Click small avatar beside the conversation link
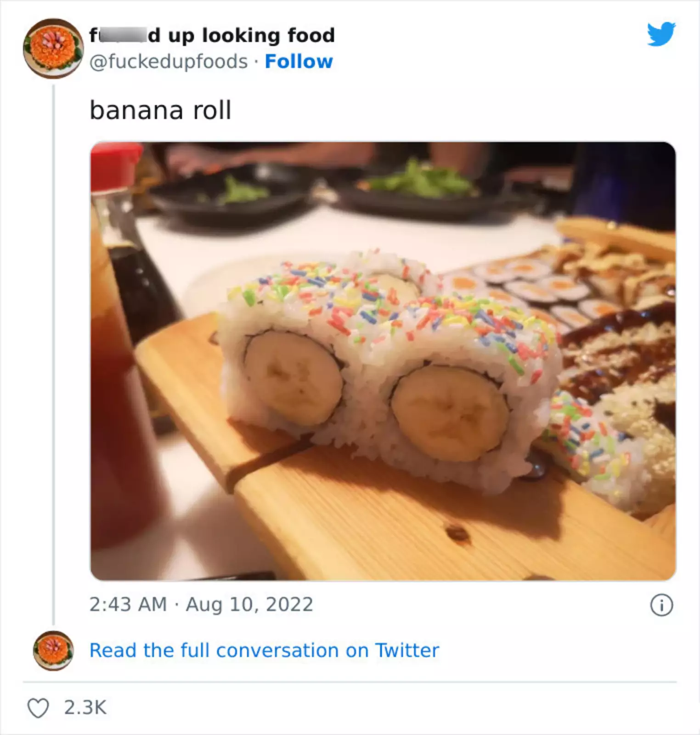The width and height of the screenshot is (700, 735). 53,650
